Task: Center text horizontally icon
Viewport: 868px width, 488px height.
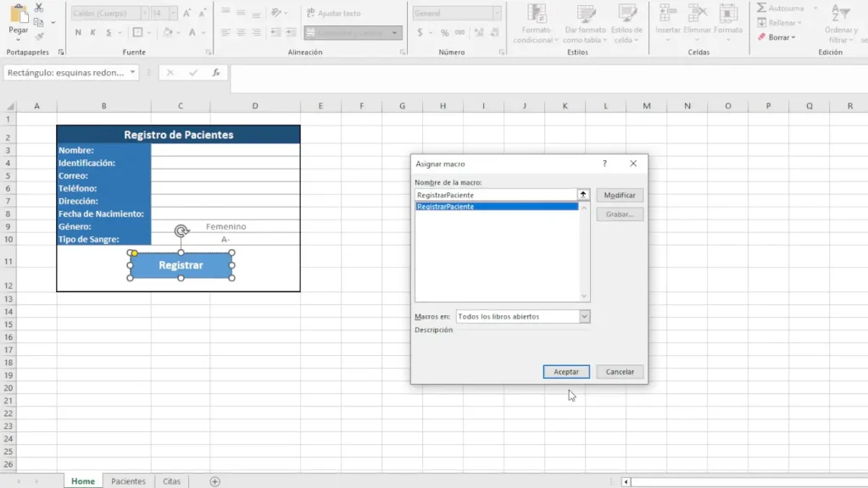Action: [241, 33]
